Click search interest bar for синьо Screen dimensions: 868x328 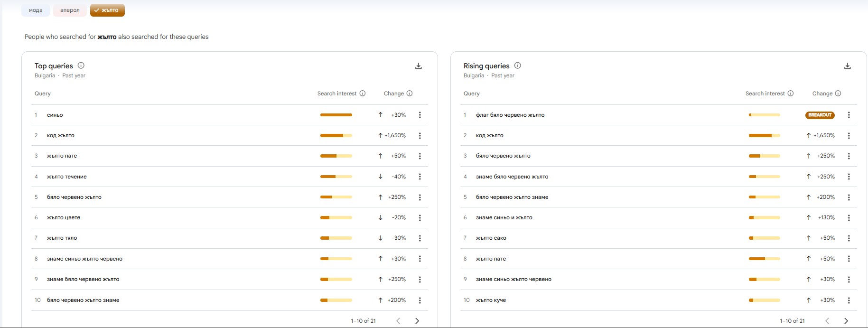coord(336,115)
